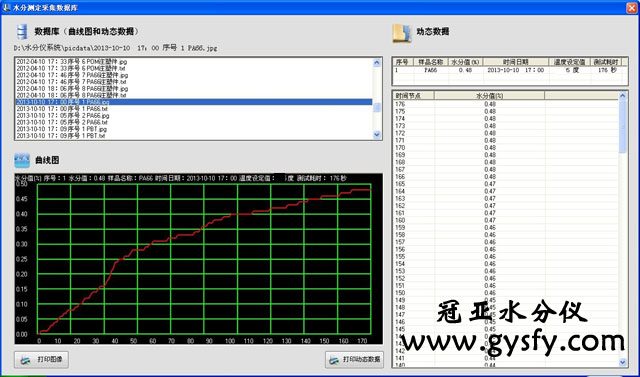Click the database cylinder icon beside 数据库
The image size is (640, 377).
click(x=22, y=31)
